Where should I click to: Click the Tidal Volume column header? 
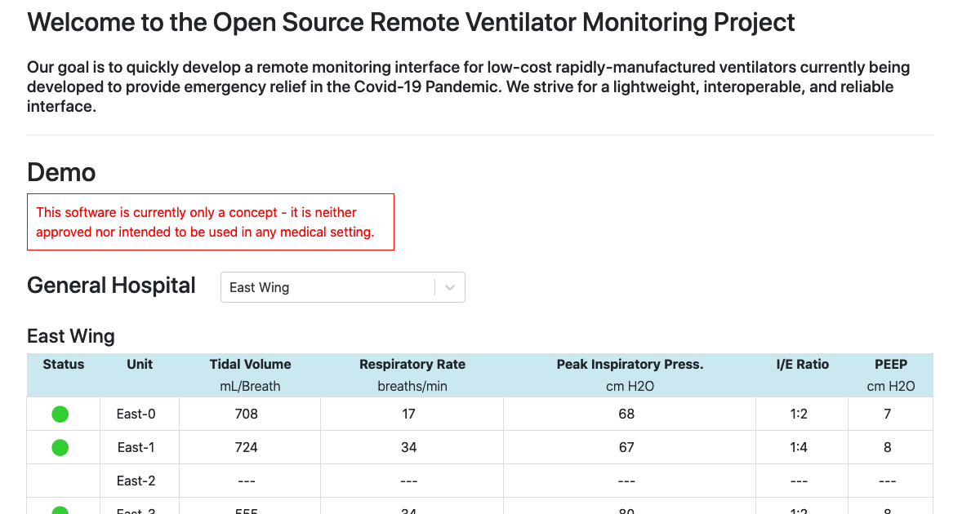(250, 364)
